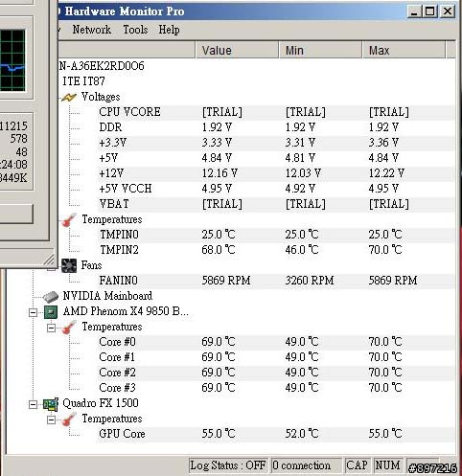Click the Voltages lightning bolt icon
462x476 pixels.
click(69, 97)
